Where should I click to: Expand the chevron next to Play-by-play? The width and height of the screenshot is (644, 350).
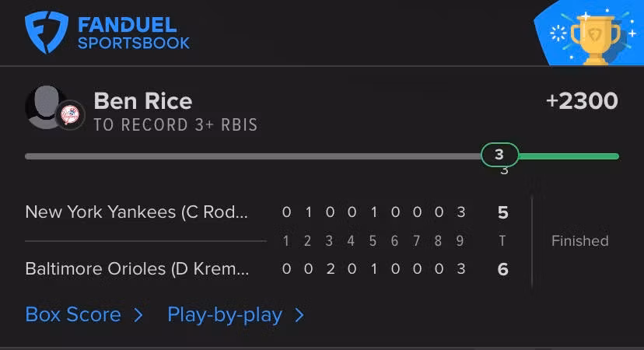[299, 315]
